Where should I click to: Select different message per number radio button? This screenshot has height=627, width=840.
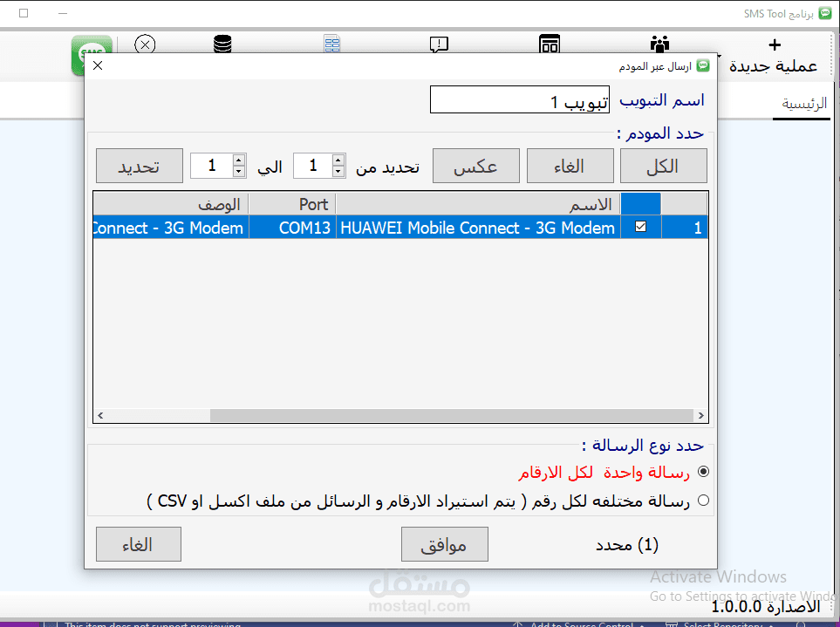pos(703,501)
